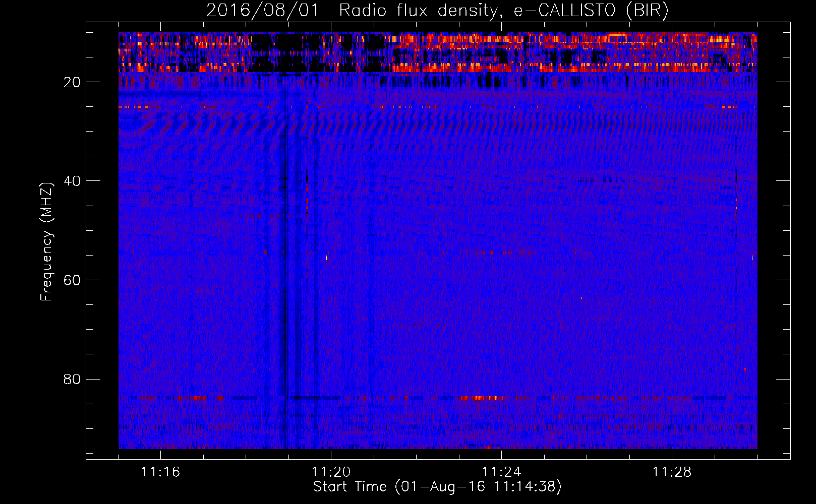Click the '11:24' time tick label
The height and width of the screenshot is (504, 816).
pyautogui.click(x=501, y=472)
